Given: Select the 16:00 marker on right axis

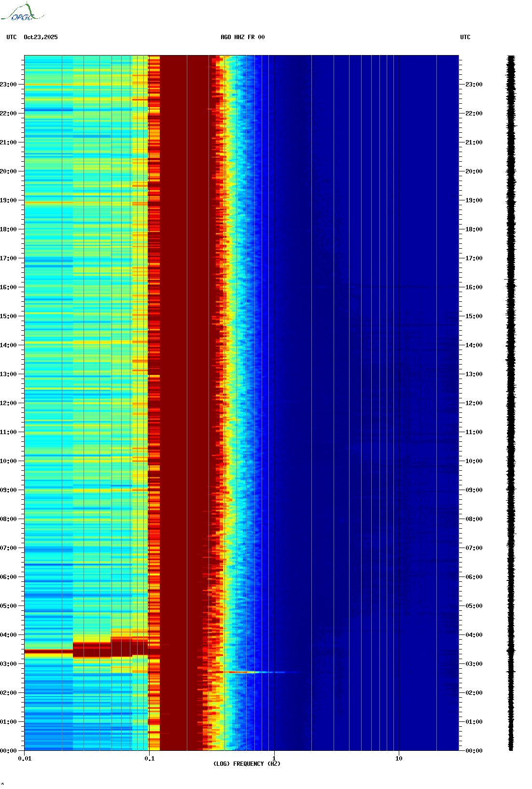Looking at the screenshot, I should pyautogui.click(x=474, y=287).
